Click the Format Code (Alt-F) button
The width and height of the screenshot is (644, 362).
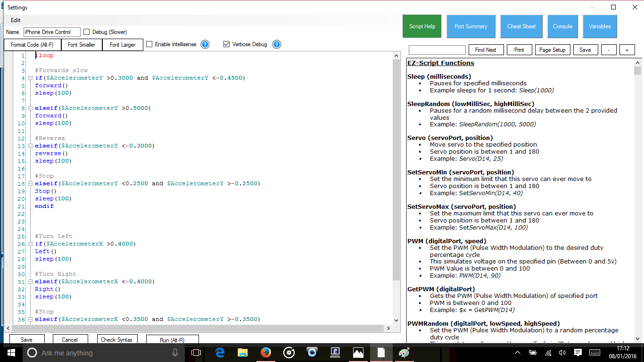[x=32, y=45]
